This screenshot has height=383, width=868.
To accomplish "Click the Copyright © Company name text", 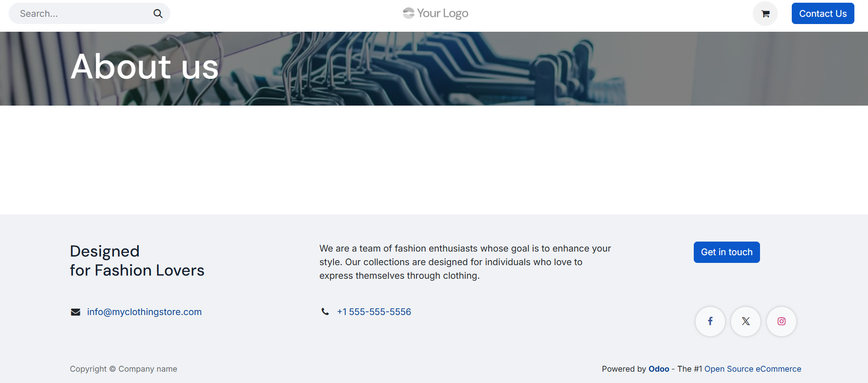I will click(123, 369).
